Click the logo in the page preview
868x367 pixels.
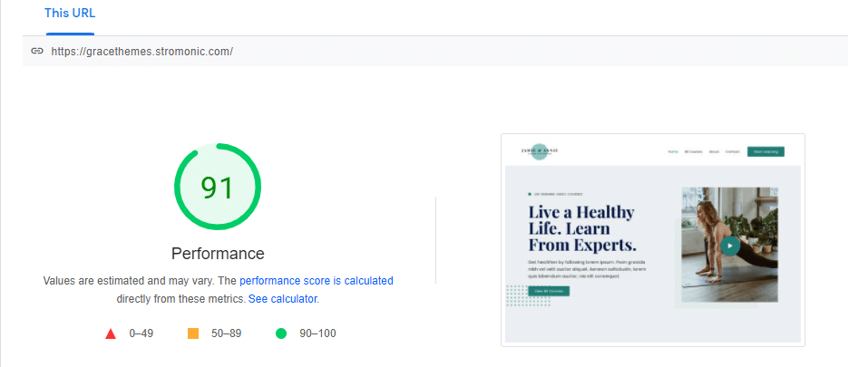click(x=540, y=151)
